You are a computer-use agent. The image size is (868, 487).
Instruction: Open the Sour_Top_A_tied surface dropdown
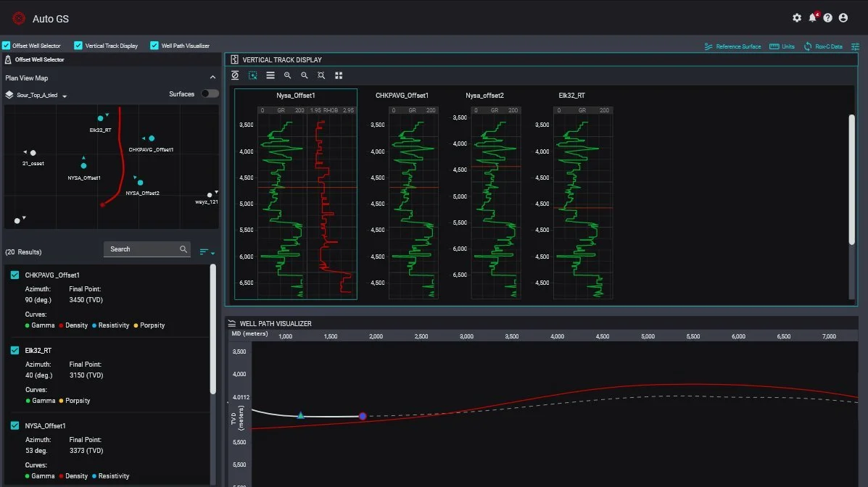coord(65,96)
